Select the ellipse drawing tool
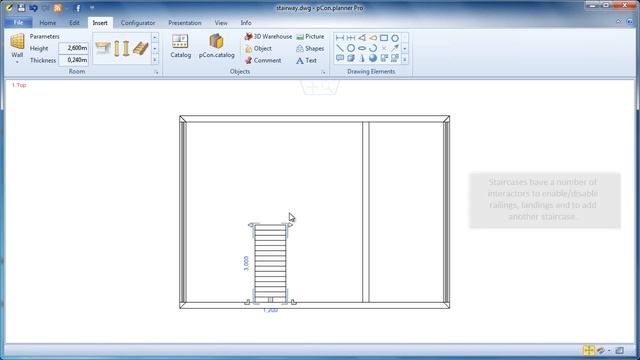640x360 pixels. pos(362,48)
